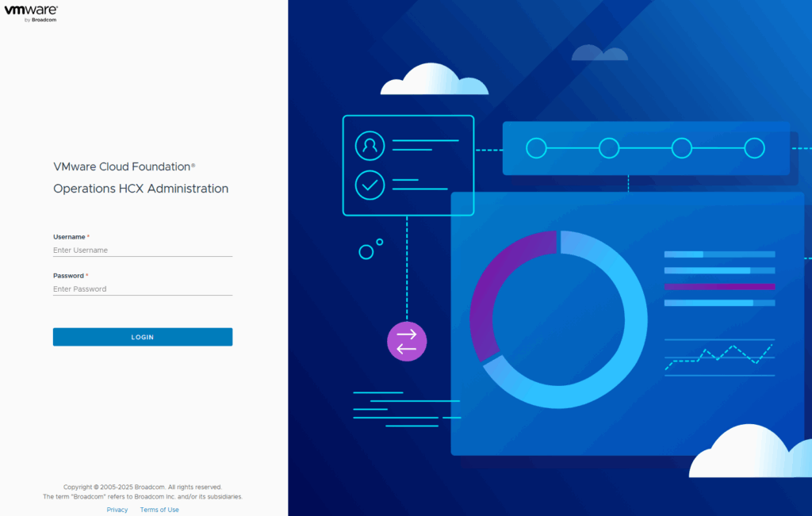Click the white cloud at the top
The height and width of the screenshot is (516, 812).
pyautogui.click(x=432, y=81)
